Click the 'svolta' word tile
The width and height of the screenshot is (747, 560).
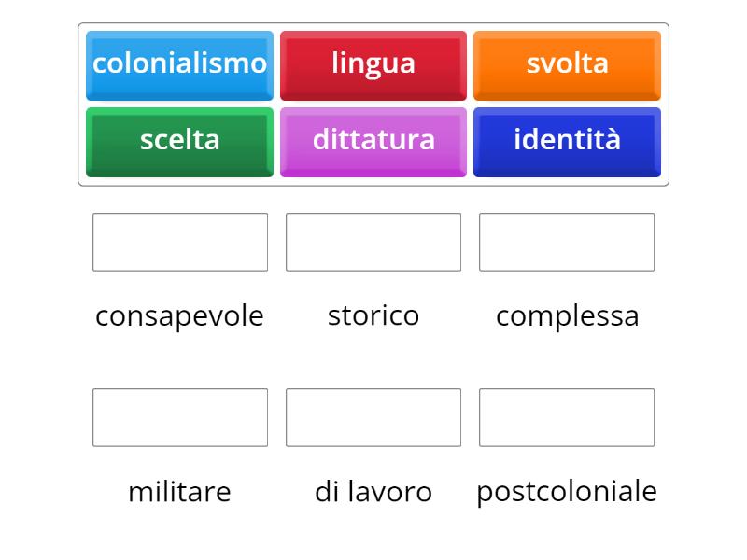(x=567, y=64)
